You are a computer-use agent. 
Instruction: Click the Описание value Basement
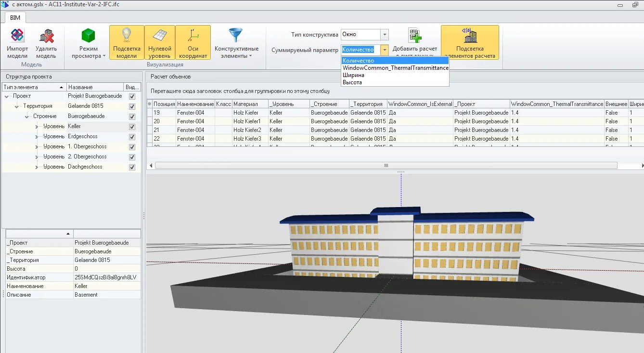pyautogui.click(x=107, y=295)
